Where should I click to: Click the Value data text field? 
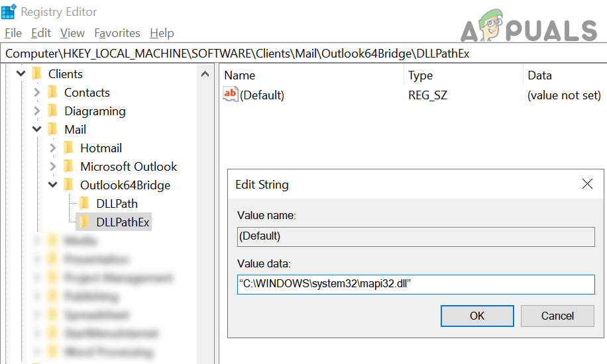pyautogui.click(x=415, y=285)
